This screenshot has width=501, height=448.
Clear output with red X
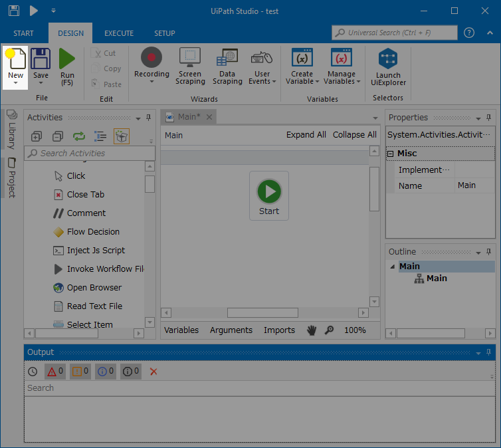pos(153,372)
